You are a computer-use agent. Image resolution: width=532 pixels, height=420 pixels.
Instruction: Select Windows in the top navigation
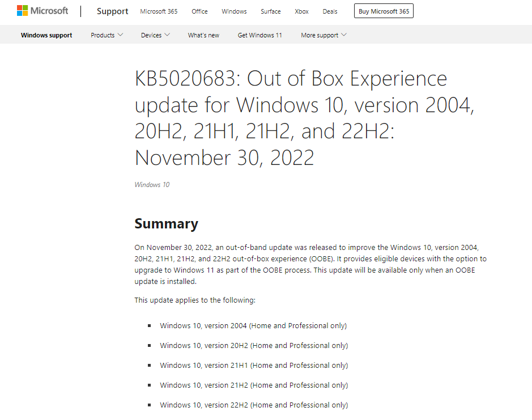click(x=234, y=11)
